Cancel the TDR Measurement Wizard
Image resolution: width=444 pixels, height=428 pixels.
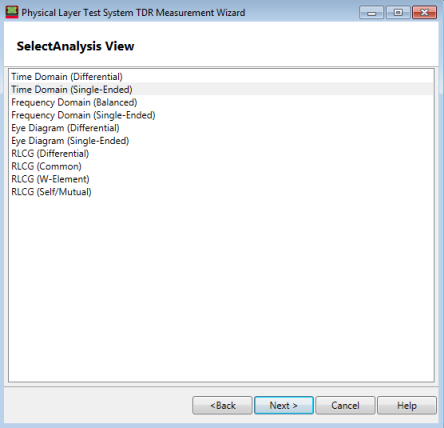coord(345,405)
